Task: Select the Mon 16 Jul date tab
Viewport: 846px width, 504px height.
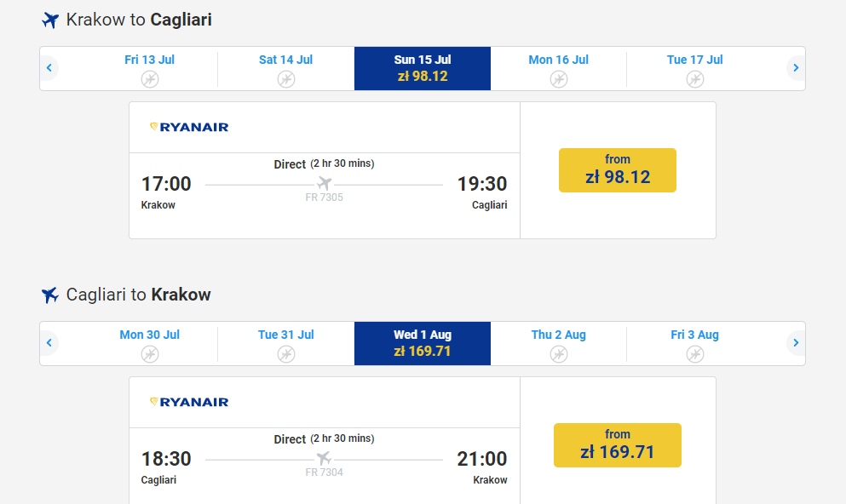Action: pos(559,68)
